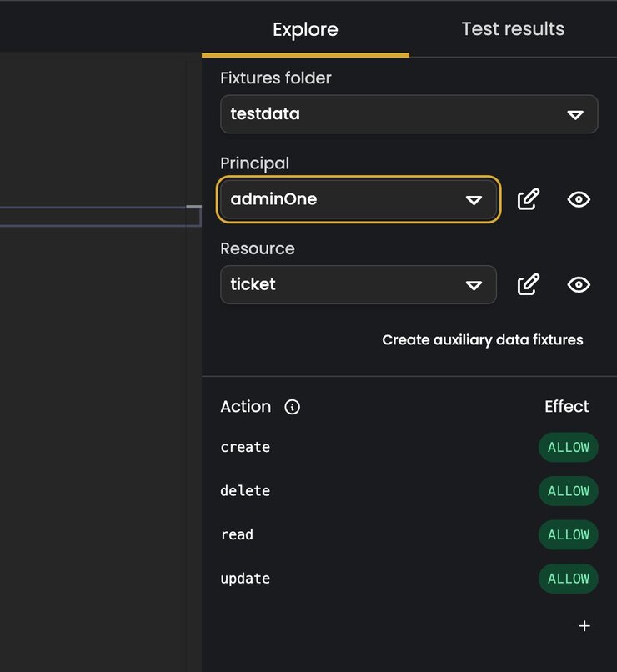
Task: Click the ALLOW badge for delete
Action: click(x=568, y=491)
